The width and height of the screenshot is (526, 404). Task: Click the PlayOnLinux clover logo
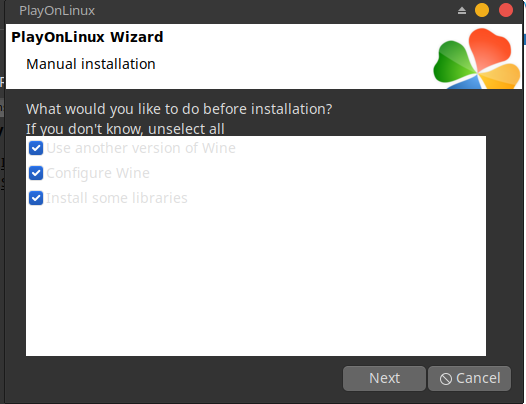click(477, 59)
